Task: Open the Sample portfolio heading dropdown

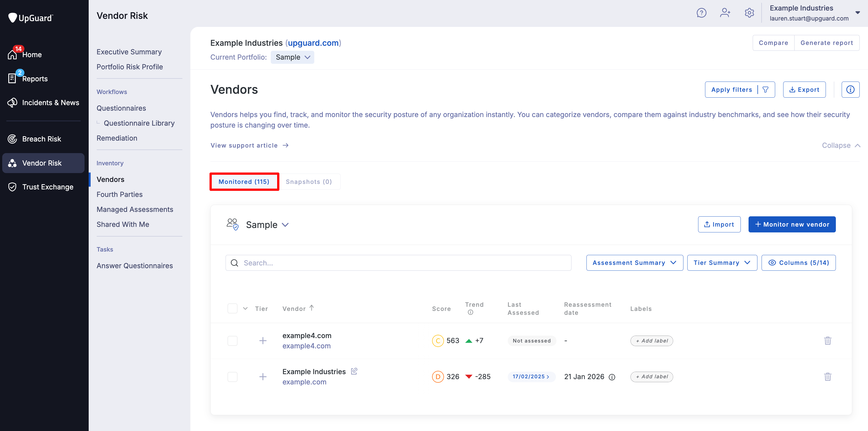Action: [x=267, y=225]
